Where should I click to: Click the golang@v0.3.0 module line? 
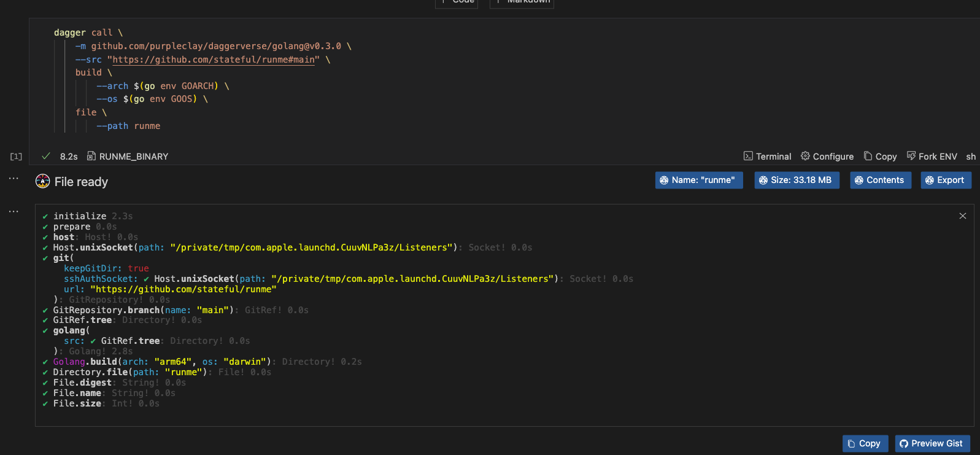(x=214, y=46)
